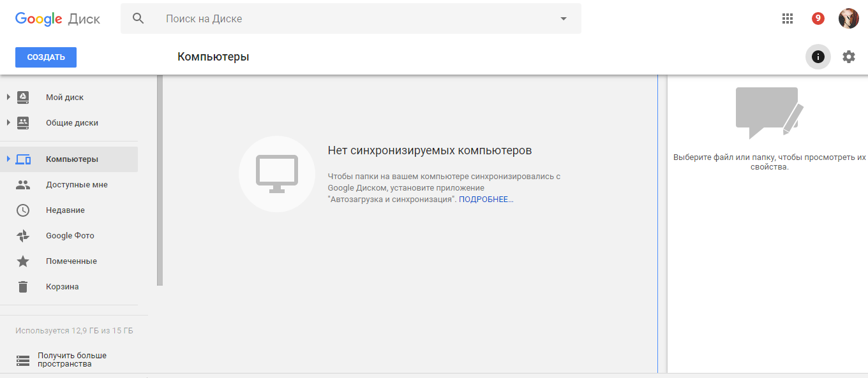The image size is (868, 378).
Task: Click the СОЗДАТЬ button
Action: coord(45,57)
